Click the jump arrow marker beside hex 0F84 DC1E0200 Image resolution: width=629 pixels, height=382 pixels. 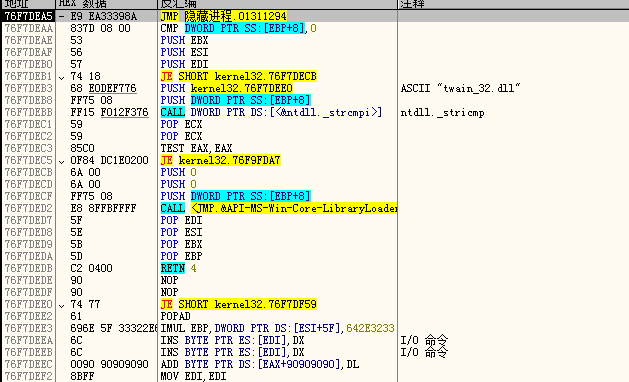[61, 162]
